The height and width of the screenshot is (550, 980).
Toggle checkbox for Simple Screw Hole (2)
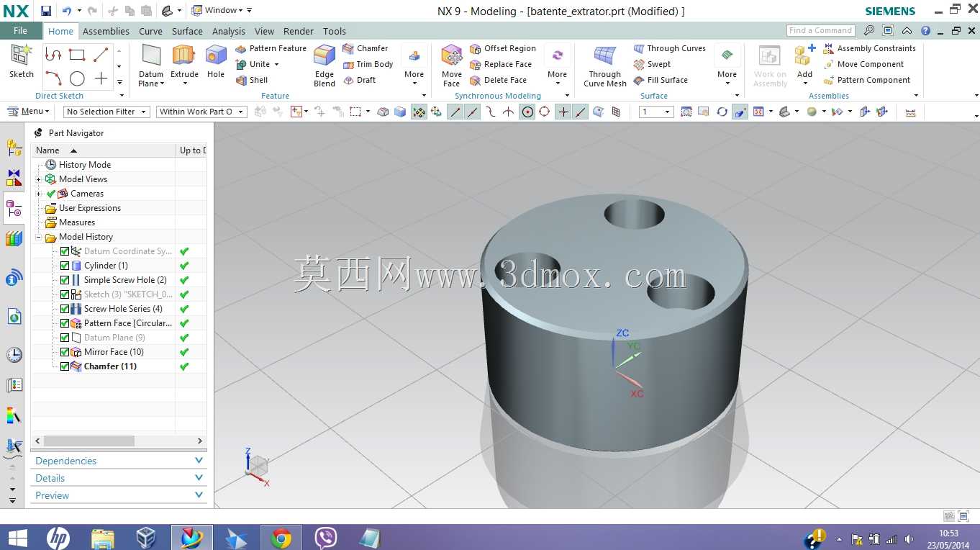click(x=65, y=280)
